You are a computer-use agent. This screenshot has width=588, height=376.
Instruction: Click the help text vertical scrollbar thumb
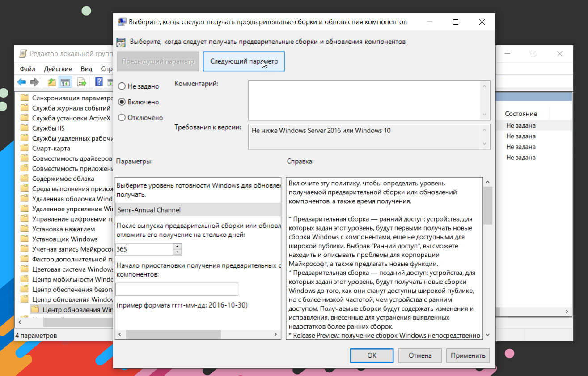[487, 205]
